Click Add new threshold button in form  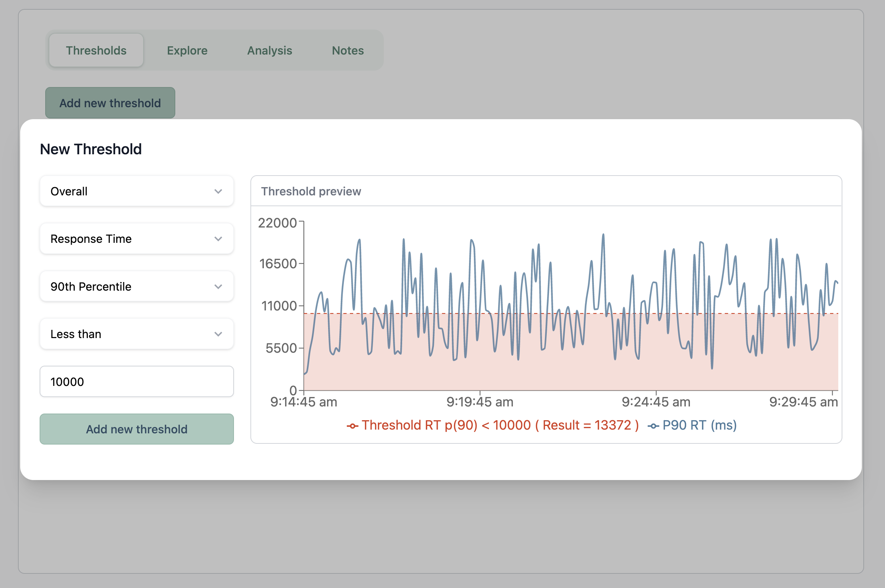(x=136, y=429)
